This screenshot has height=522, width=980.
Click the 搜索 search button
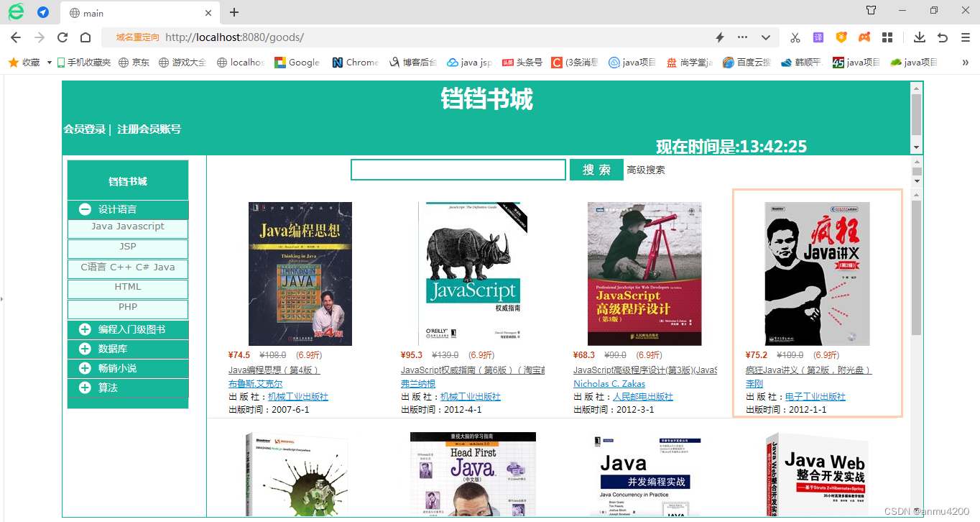[x=596, y=169]
